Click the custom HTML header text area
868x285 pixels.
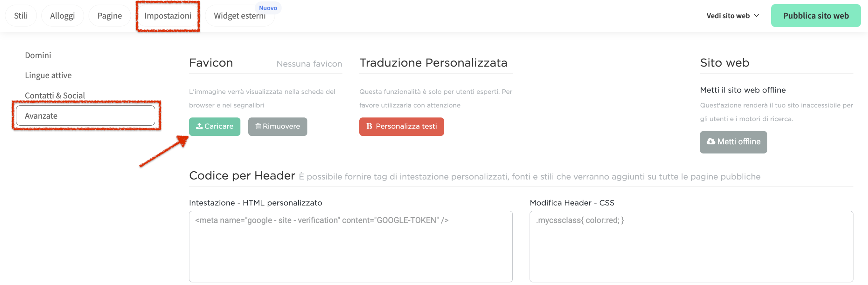(350, 246)
